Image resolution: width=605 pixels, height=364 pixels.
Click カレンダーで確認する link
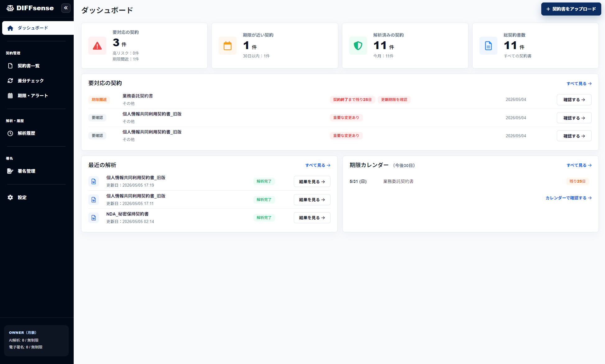coord(568,198)
